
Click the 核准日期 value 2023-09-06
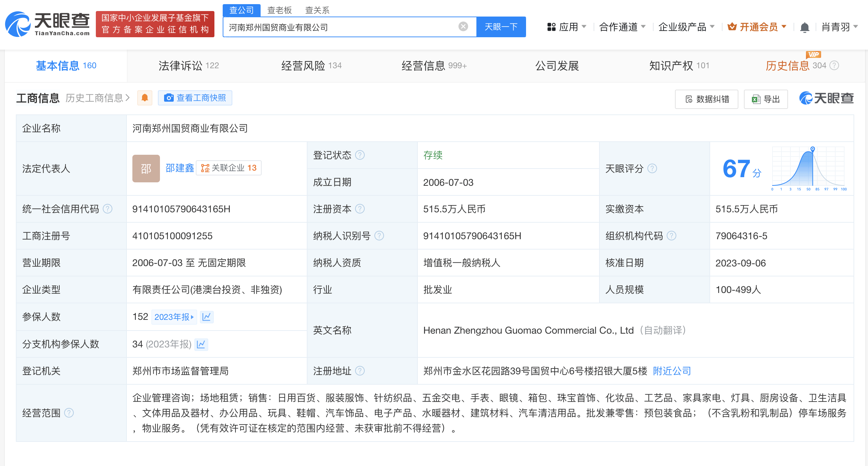click(x=741, y=263)
